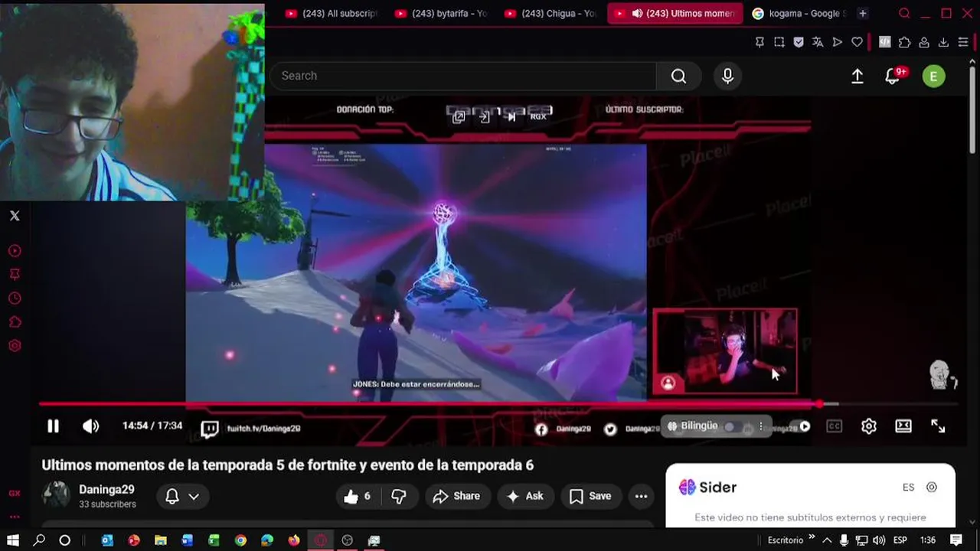Change Sider language ES selector
The width and height of the screenshot is (980, 551).
coord(909,487)
